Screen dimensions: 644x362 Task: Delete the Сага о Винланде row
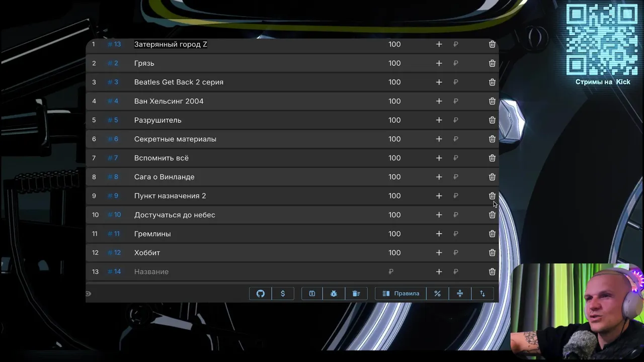[x=492, y=177]
